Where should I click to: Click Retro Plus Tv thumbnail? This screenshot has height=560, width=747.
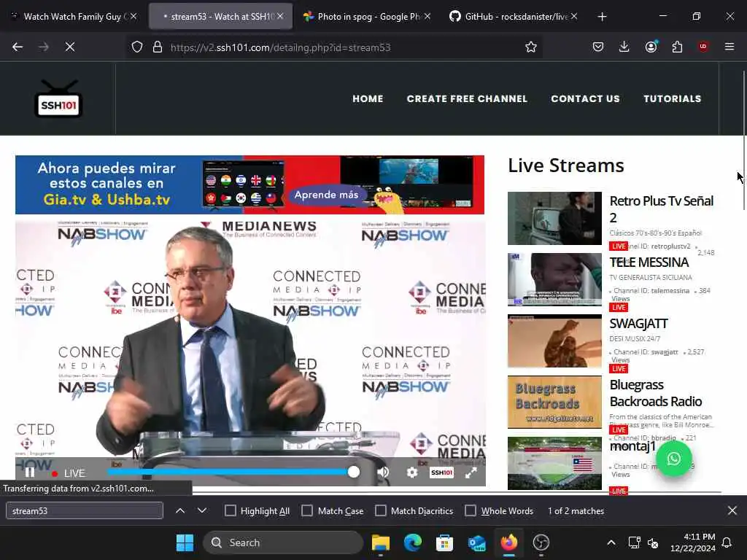[554, 218]
